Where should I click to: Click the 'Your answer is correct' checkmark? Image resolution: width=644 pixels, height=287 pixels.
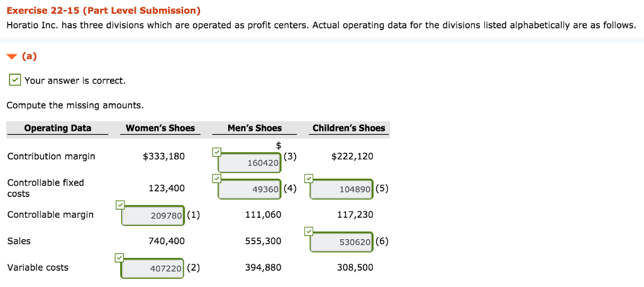14,80
